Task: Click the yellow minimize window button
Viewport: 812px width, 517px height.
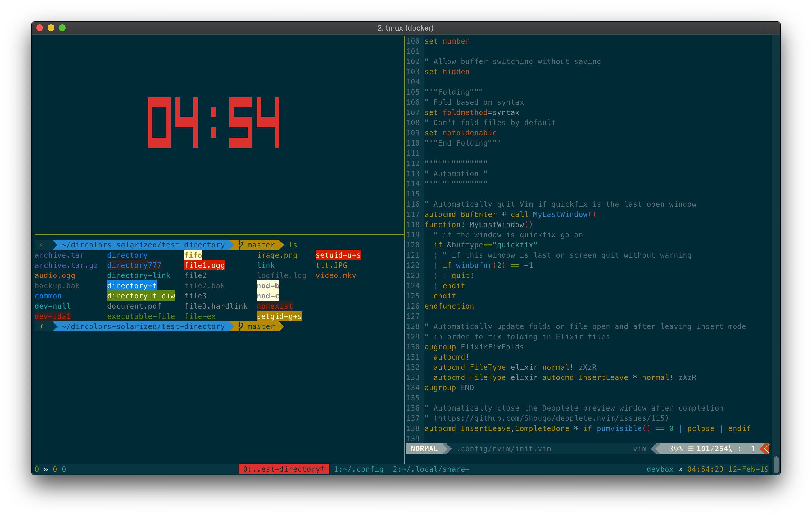Action: (51, 28)
